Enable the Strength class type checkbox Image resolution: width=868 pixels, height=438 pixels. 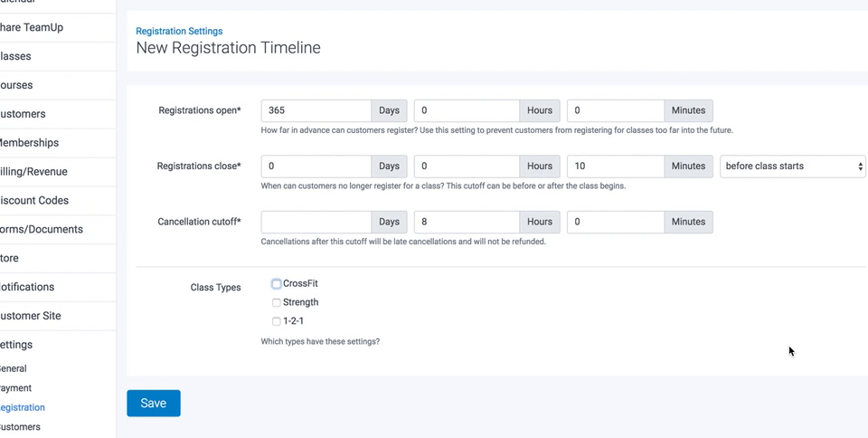tap(277, 303)
